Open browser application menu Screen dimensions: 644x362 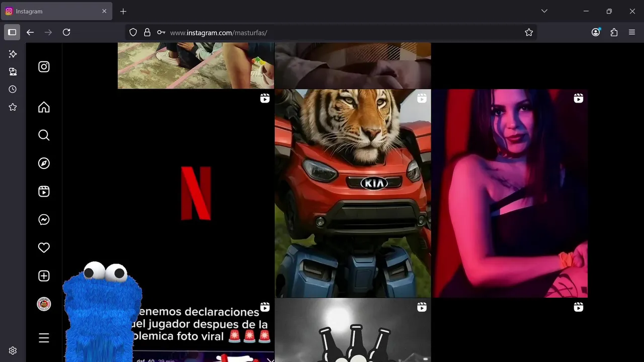(x=632, y=32)
